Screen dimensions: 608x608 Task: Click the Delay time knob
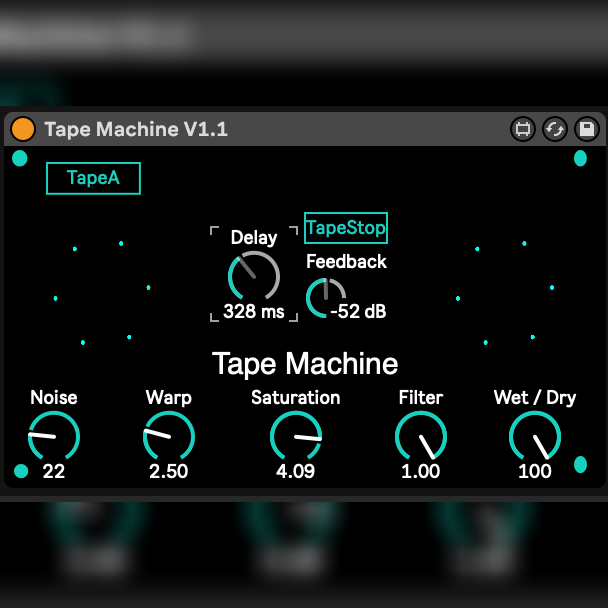[x=254, y=275]
